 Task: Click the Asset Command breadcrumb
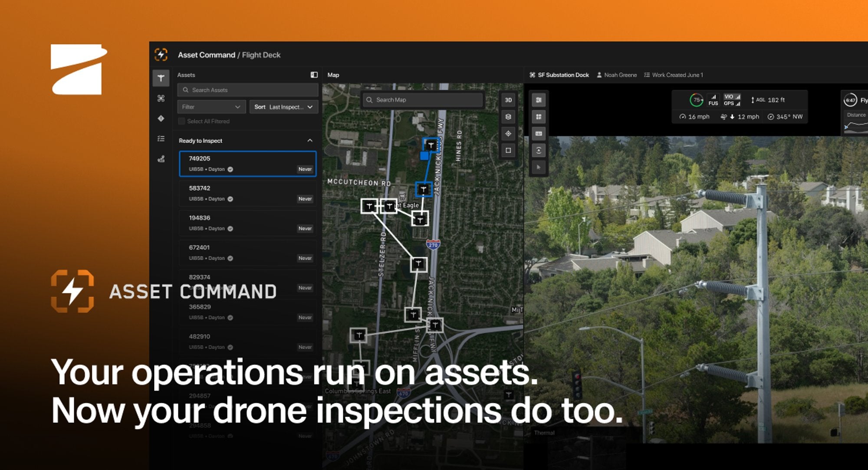tap(207, 55)
